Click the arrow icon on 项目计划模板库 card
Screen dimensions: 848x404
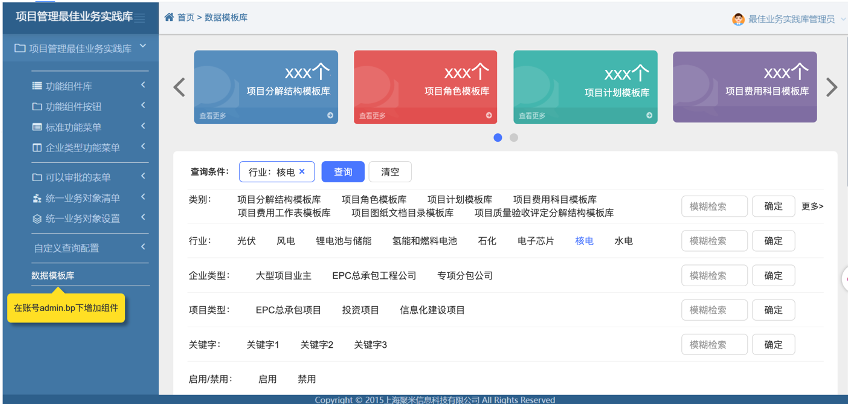click(x=650, y=116)
